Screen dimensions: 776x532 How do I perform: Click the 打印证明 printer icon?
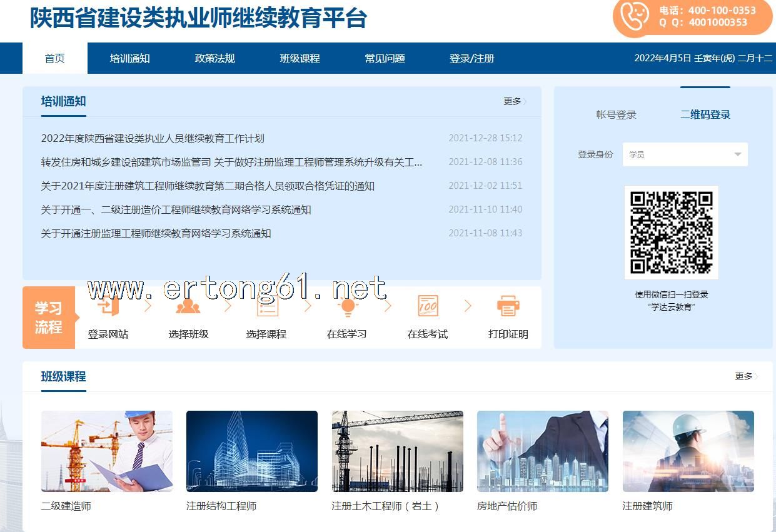click(508, 306)
